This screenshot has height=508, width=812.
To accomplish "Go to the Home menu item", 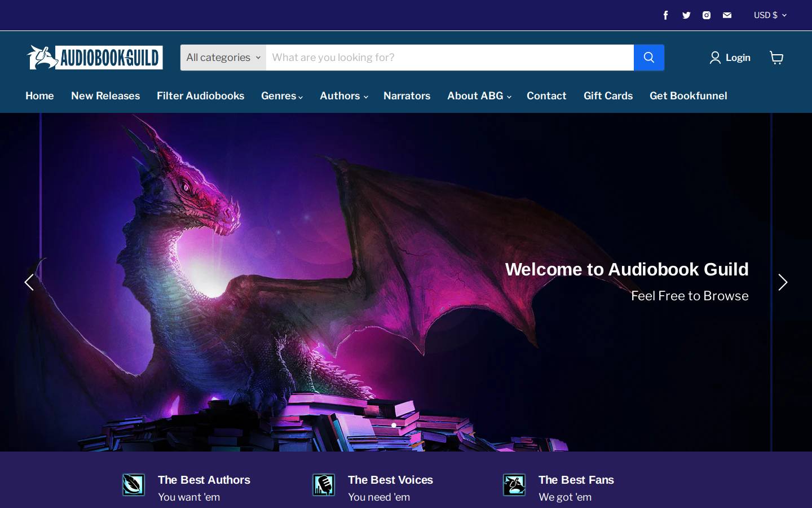I will (39, 96).
